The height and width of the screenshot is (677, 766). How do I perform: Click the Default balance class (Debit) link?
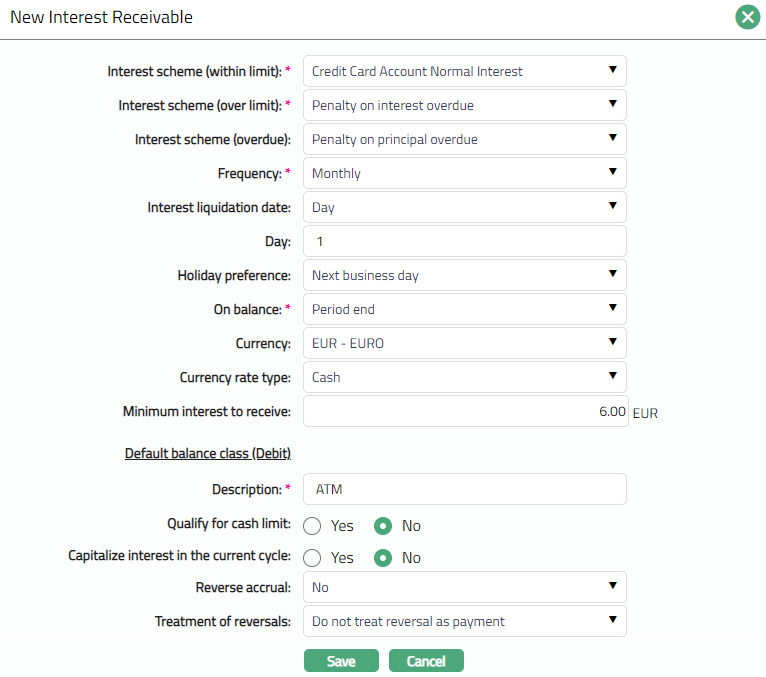tap(207, 453)
